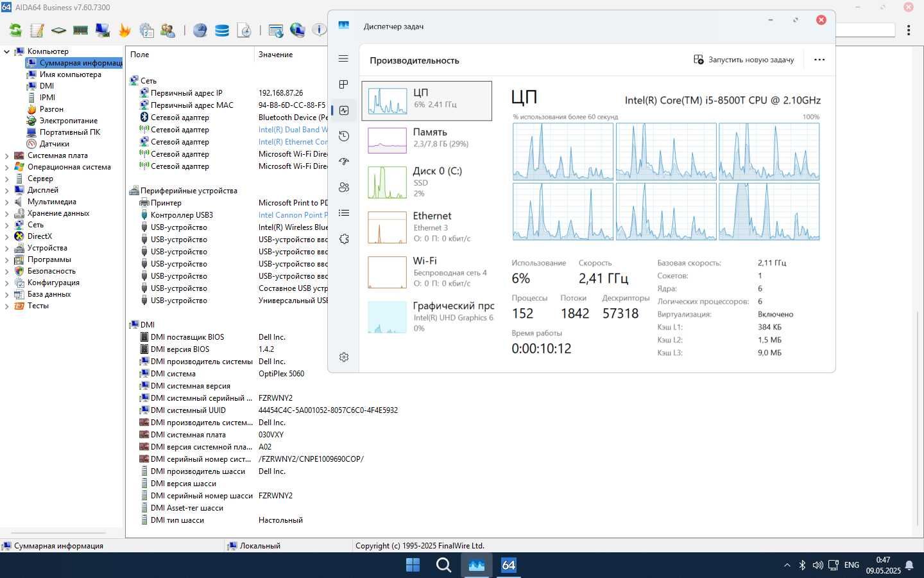The height and width of the screenshot is (578, 924).
Task: Open Startup apps gauge icon in Task Manager
Action: tap(344, 162)
